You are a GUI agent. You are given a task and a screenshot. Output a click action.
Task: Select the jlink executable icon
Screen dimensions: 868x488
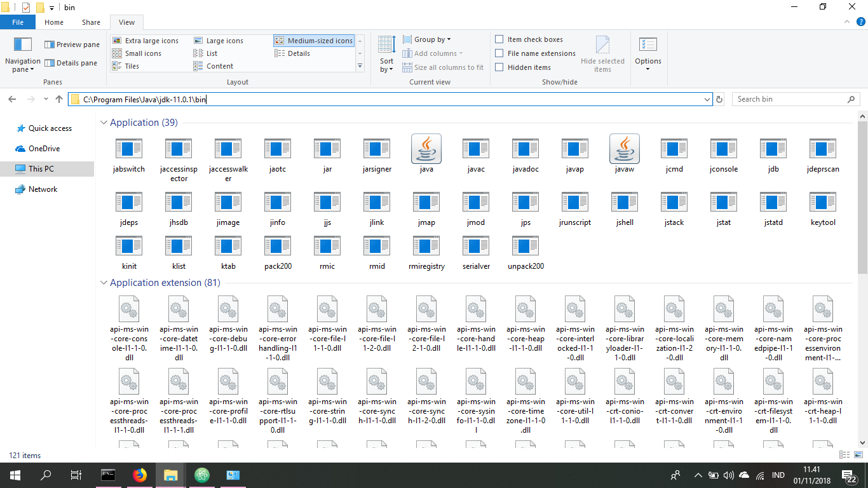[377, 202]
